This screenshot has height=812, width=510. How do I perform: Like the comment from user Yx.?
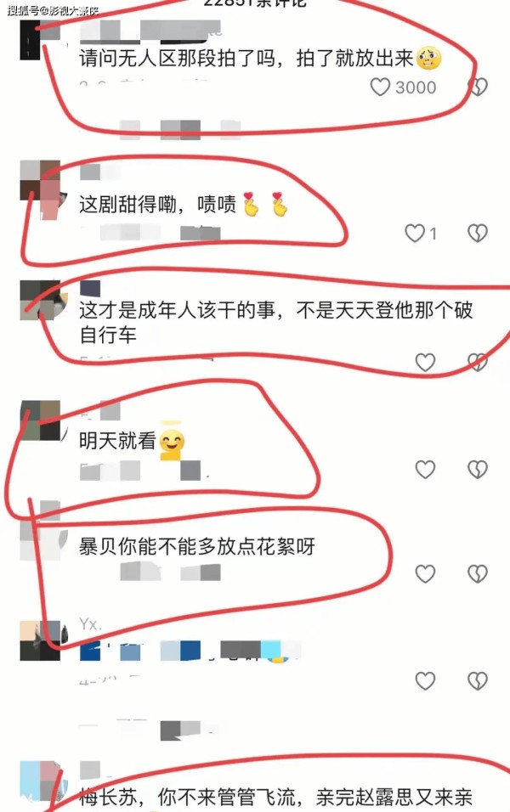tap(425, 680)
